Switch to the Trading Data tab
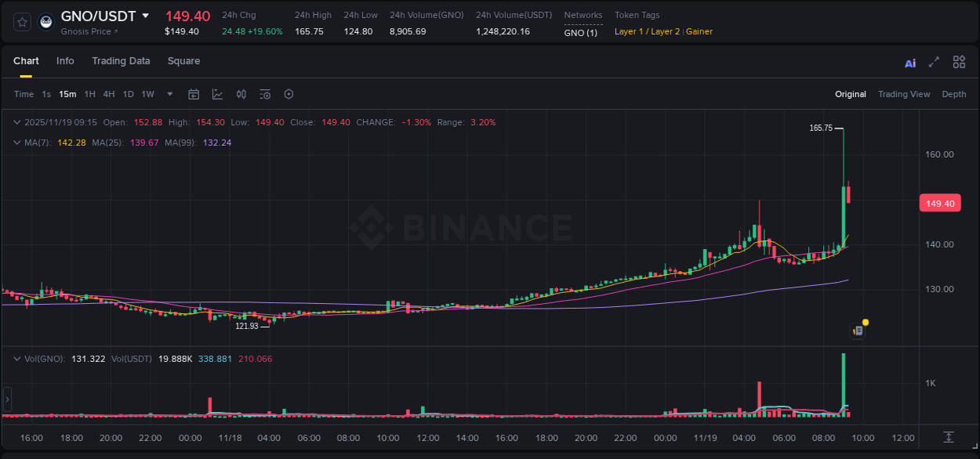980x459 pixels. (x=121, y=60)
